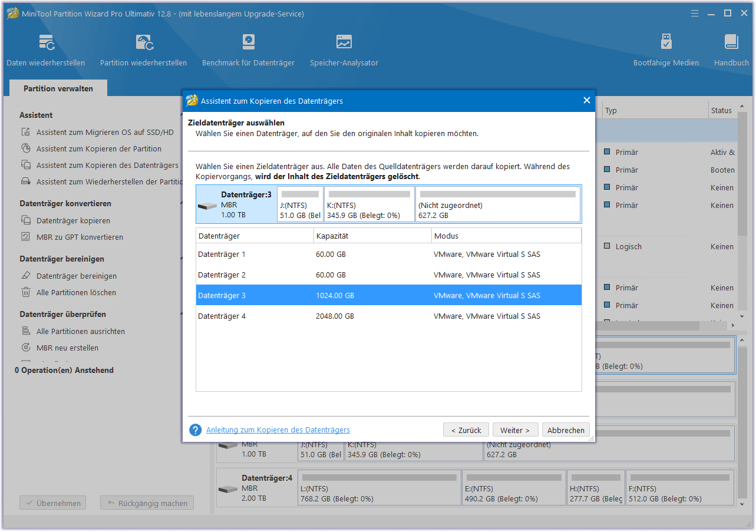
Task: Select Datenträger 2 row
Action: [x=389, y=275]
